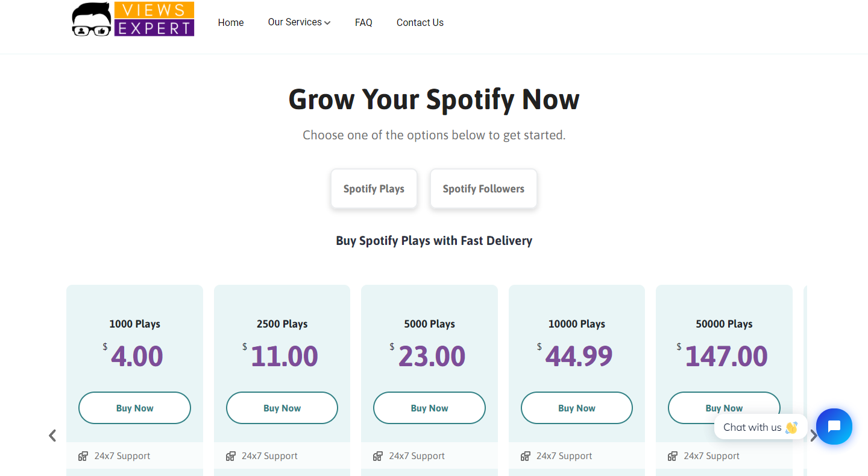Screen dimensions: 868x476
Task: Click the support headset icon on 50000 Plays card
Action: click(x=673, y=456)
